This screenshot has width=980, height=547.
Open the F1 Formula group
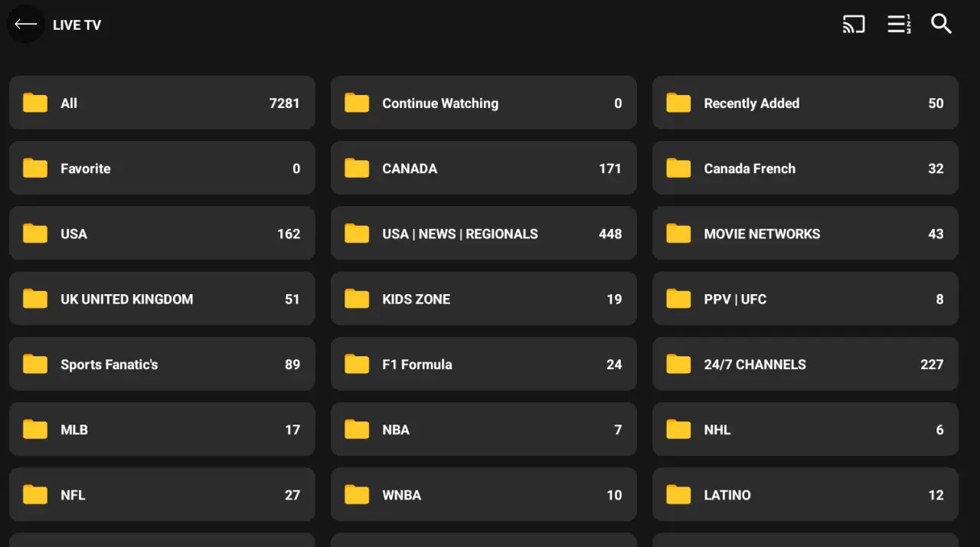483,364
